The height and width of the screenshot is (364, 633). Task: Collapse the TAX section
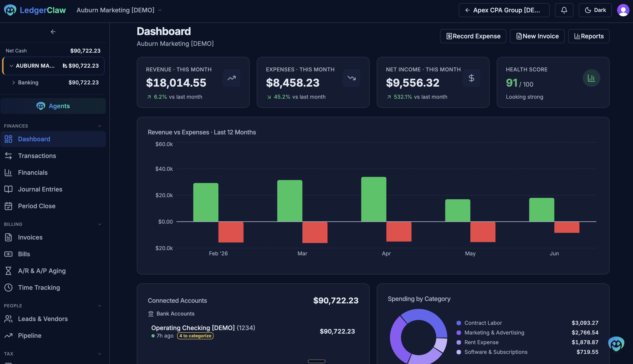(x=99, y=354)
